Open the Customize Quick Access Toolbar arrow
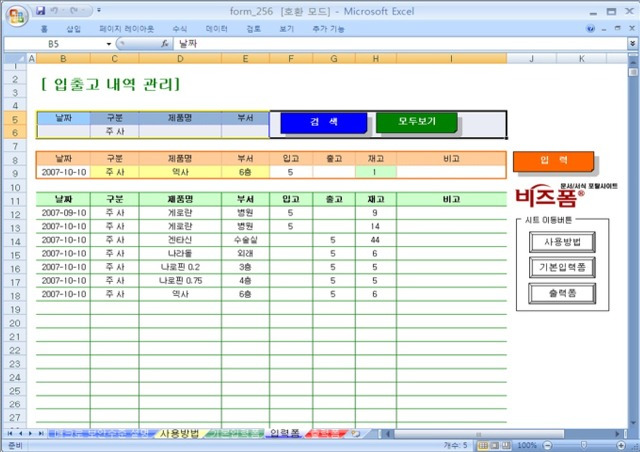This screenshot has height=452, width=640. click(99, 11)
